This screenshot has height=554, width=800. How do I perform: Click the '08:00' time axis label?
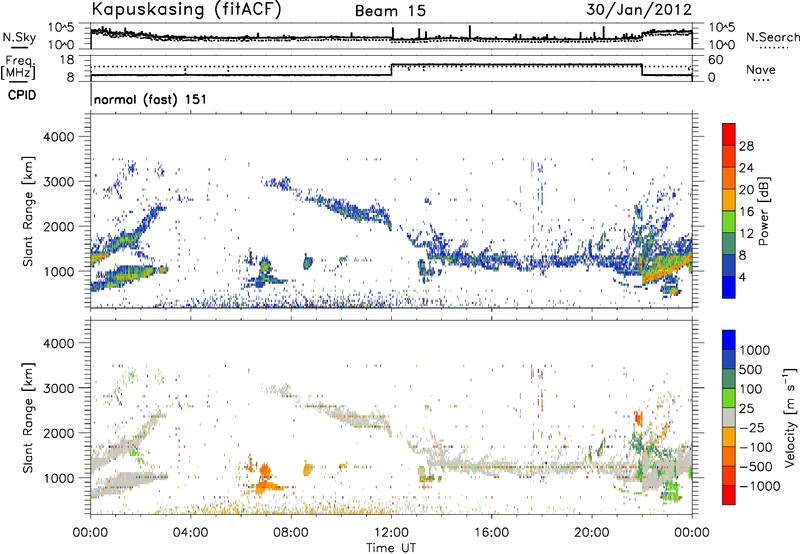(x=291, y=533)
